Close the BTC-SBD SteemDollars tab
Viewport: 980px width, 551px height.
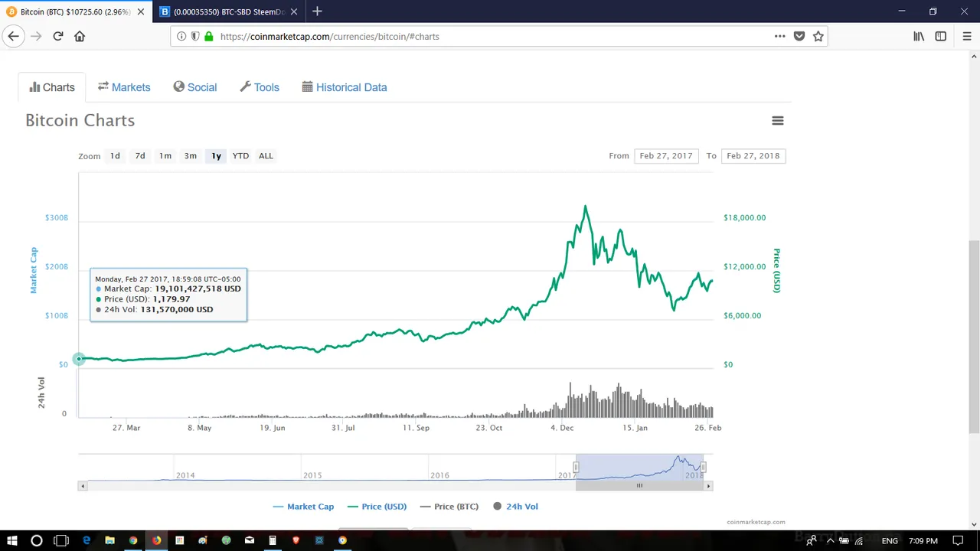pyautogui.click(x=295, y=11)
